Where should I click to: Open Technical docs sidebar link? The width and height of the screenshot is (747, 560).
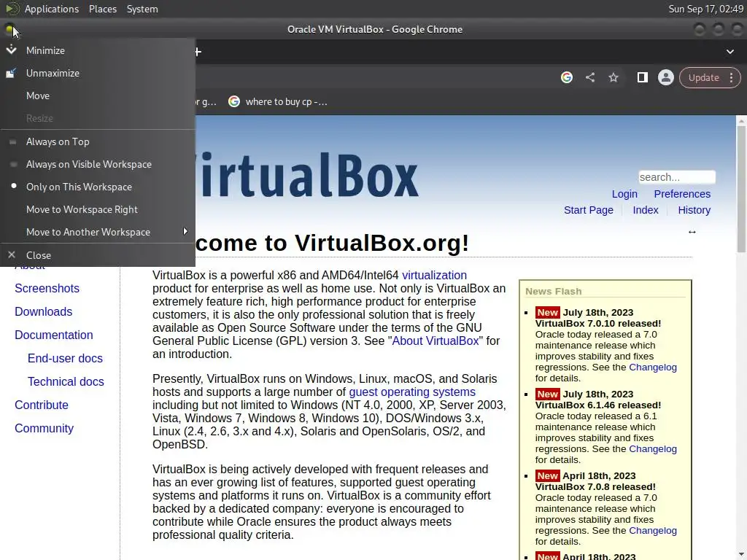[65, 381]
